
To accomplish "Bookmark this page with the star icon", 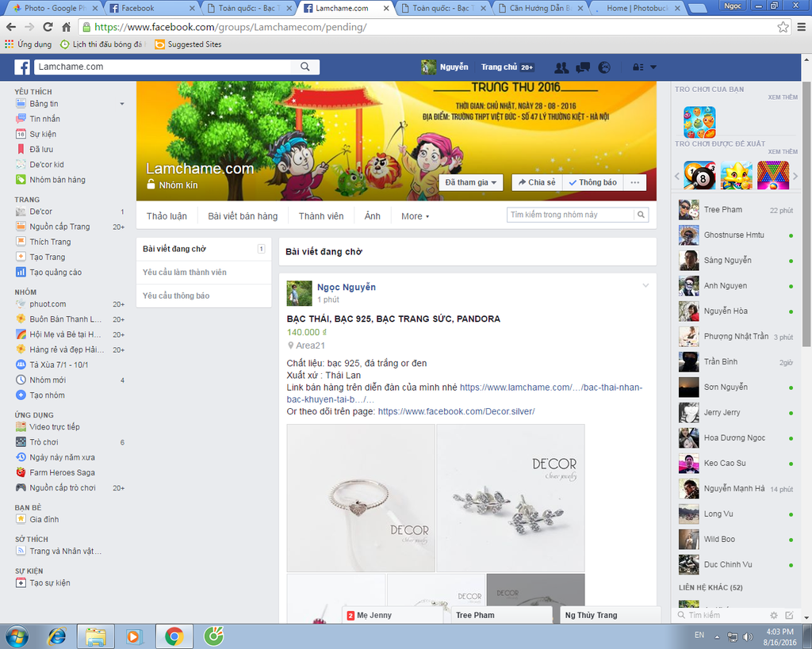I will coord(783,27).
